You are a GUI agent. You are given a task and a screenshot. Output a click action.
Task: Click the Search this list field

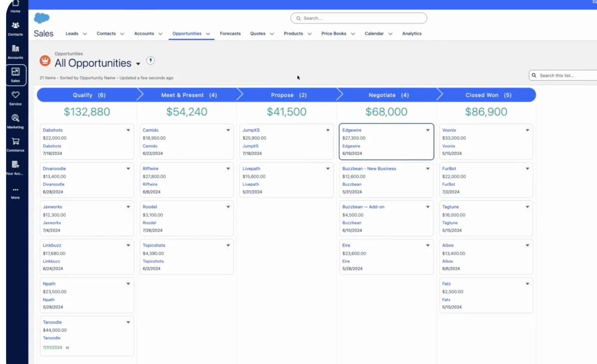tap(564, 75)
